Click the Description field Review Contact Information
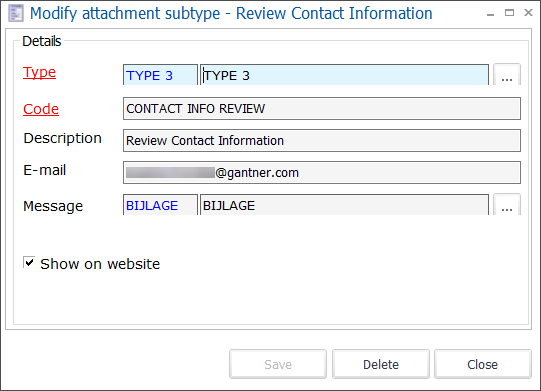This screenshot has height=391, width=541. coord(322,140)
